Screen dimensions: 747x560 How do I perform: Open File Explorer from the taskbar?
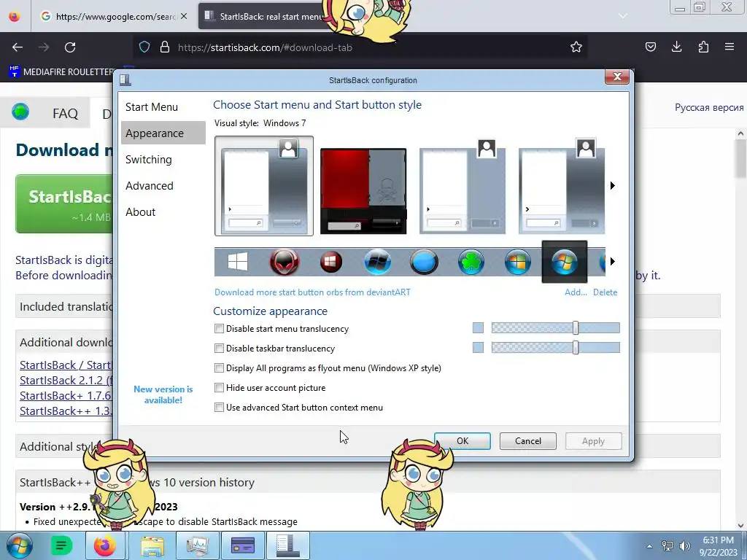(152, 545)
